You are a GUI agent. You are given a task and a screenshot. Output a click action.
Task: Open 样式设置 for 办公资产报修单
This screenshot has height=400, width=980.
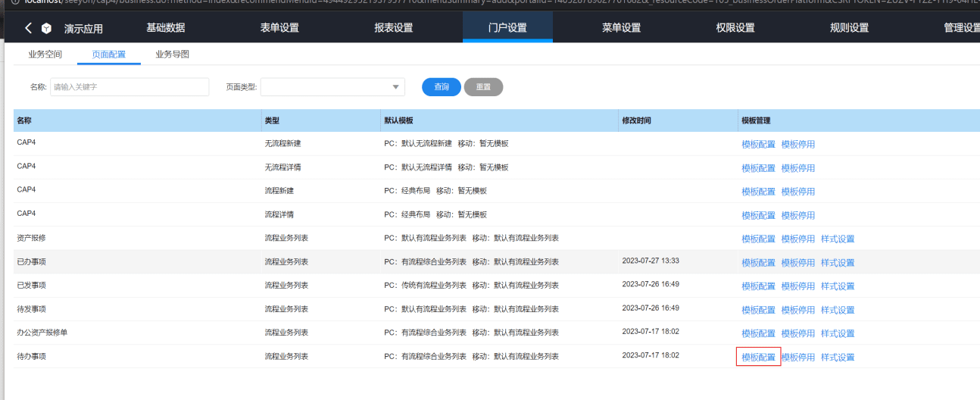click(838, 333)
